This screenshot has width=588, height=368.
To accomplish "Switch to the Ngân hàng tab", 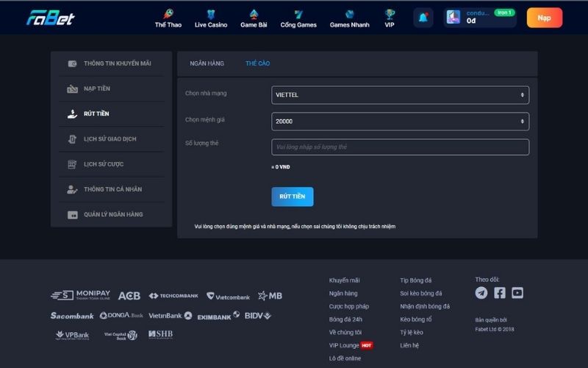I will click(207, 63).
